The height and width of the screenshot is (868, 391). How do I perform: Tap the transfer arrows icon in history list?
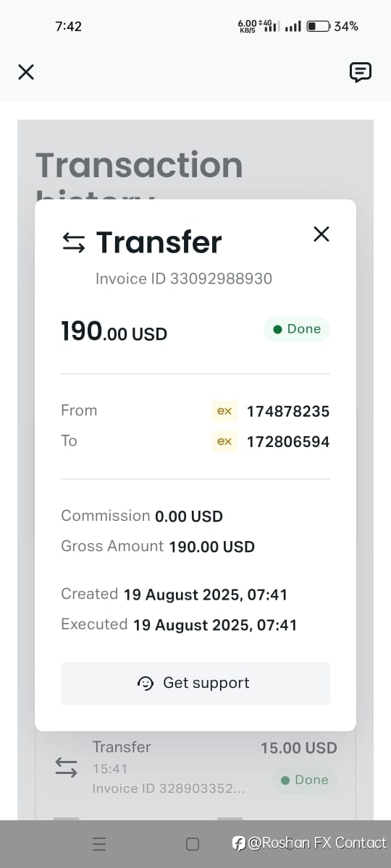tap(66, 767)
